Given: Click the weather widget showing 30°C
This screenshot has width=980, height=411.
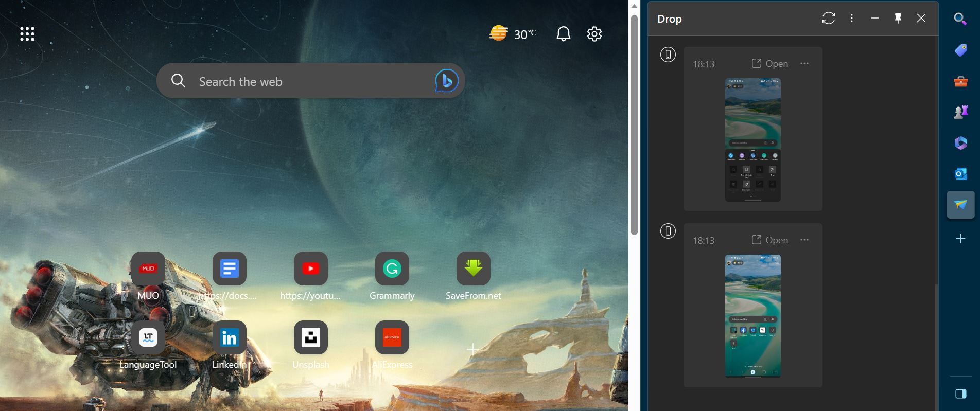Looking at the screenshot, I should (513, 34).
